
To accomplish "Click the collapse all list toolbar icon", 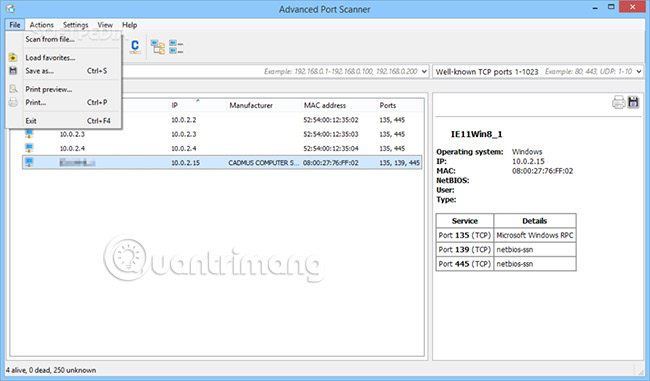I will 176,47.
